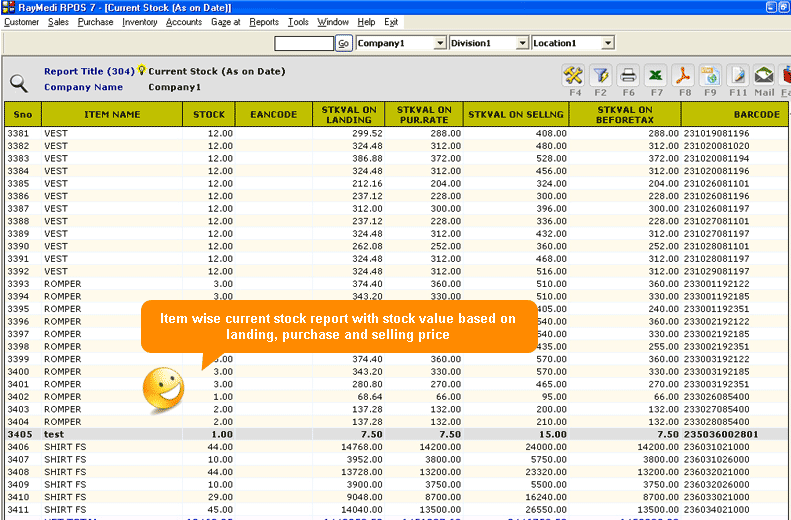Click the magnifying glass search icon
791x520 pixels.
click(19, 84)
